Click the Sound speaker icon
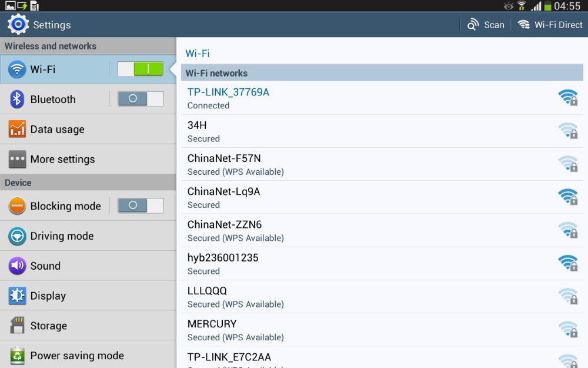 click(17, 266)
